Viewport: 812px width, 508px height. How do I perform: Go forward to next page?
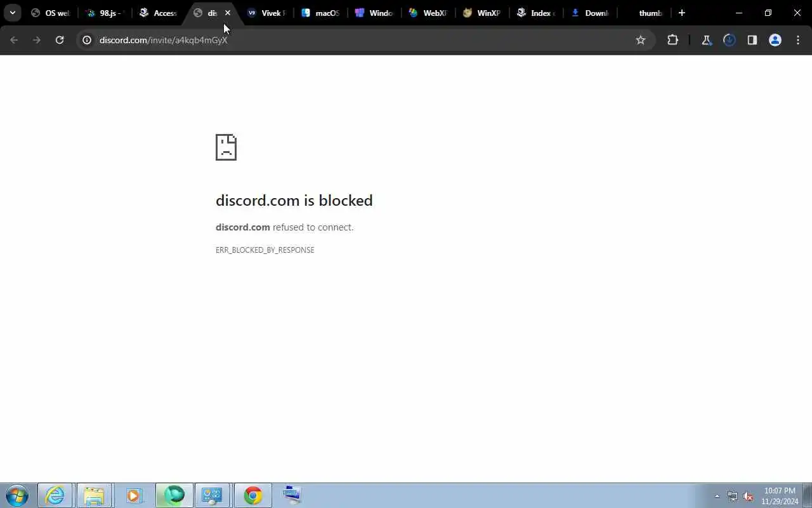pyautogui.click(x=37, y=40)
